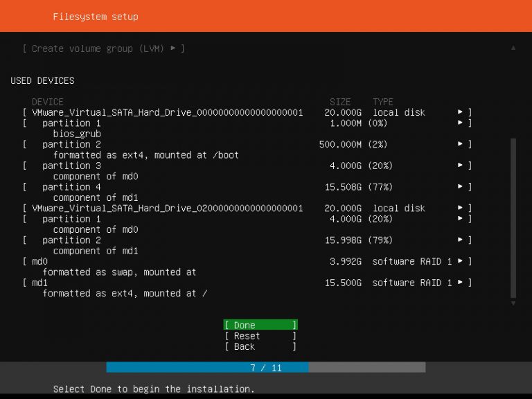Expand the arrow for drive ...0200000000000000001
This screenshot has height=399, width=532.
pos(460,208)
